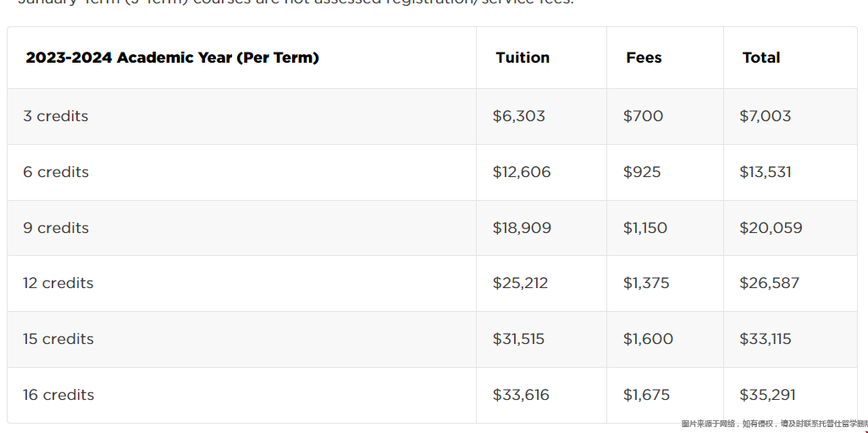Click the $18,909 tuition value
Screen dimensions: 868x433
click(x=522, y=228)
